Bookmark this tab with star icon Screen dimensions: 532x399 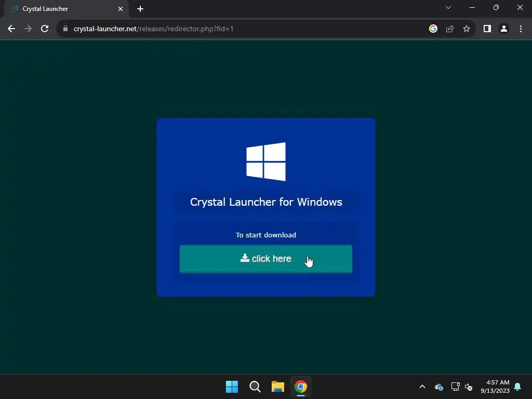click(467, 29)
